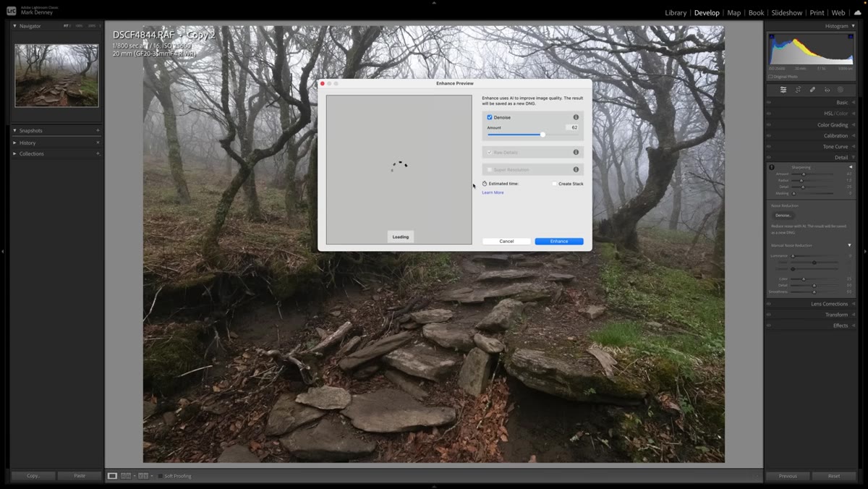Click the Denoise Amount slider handle

[x=542, y=135]
